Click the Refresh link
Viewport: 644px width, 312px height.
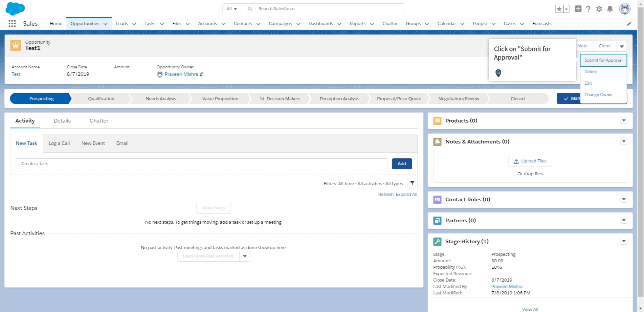[x=386, y=195]
